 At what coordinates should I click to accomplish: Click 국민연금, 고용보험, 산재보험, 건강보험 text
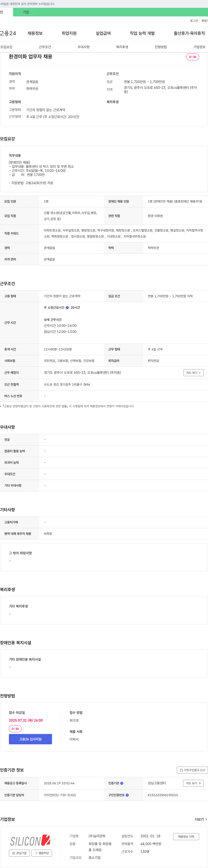point(69,361)
